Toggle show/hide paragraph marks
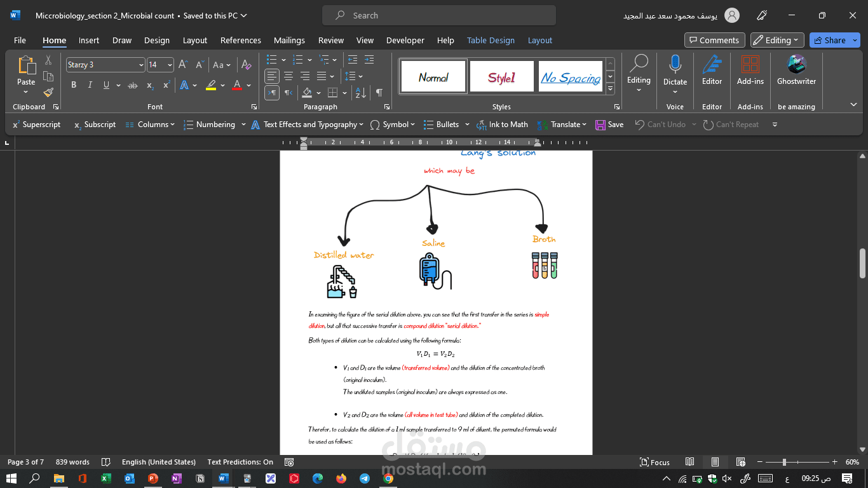The image size is (868, 488). coord(379,93)
